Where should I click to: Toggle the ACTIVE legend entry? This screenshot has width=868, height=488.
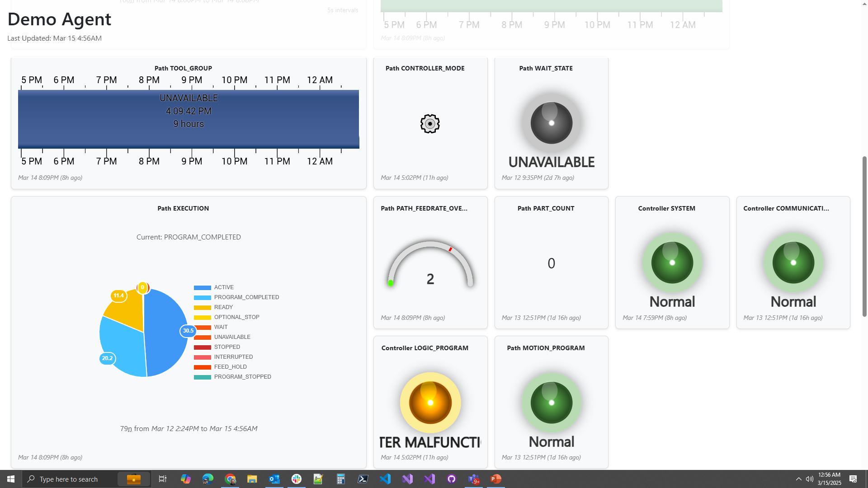223,287
